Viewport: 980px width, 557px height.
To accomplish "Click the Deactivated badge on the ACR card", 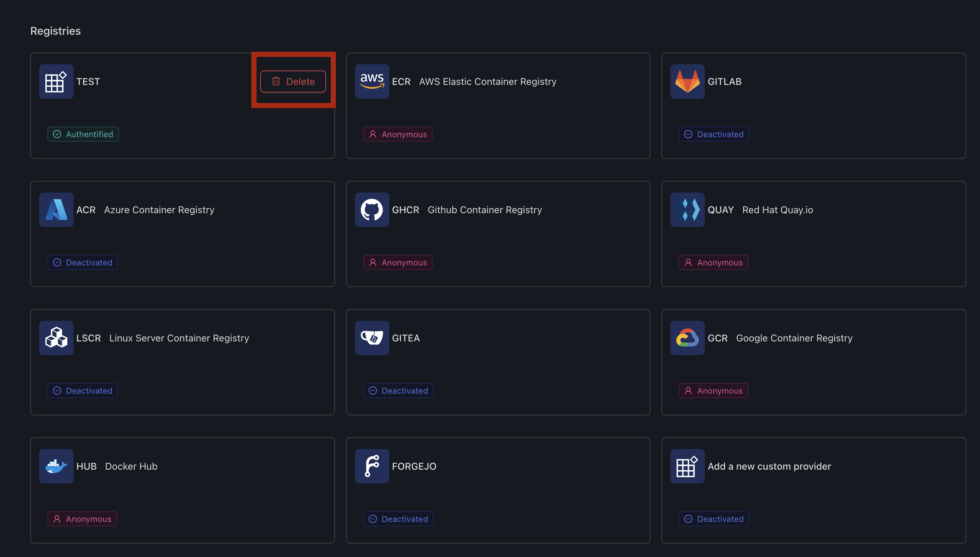I will (x=82, y=262).
